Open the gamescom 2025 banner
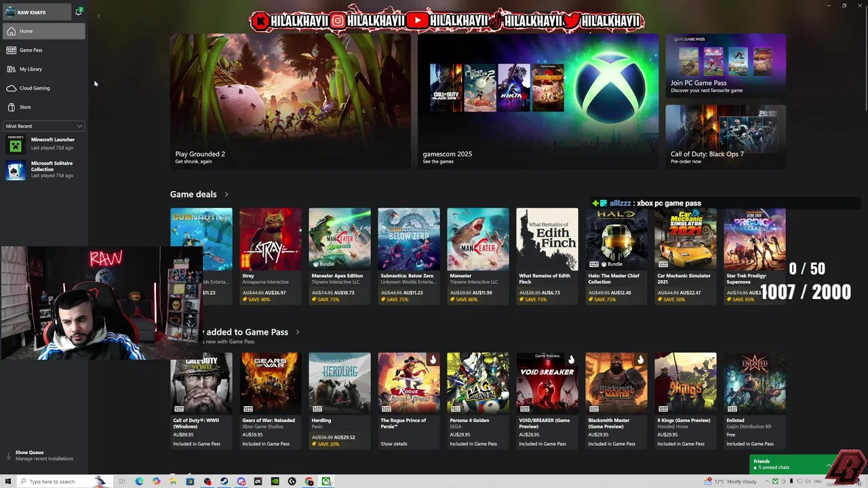868x488 pixels. point(538,101)
